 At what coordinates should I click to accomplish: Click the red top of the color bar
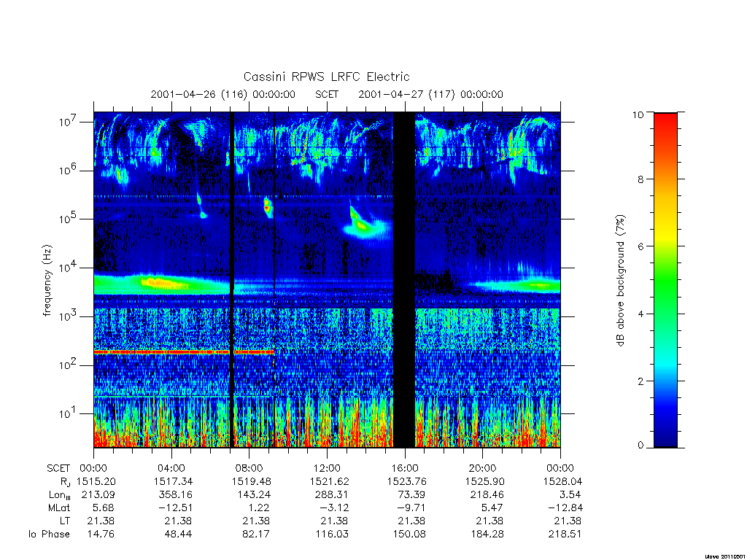(x=665, y=122)
